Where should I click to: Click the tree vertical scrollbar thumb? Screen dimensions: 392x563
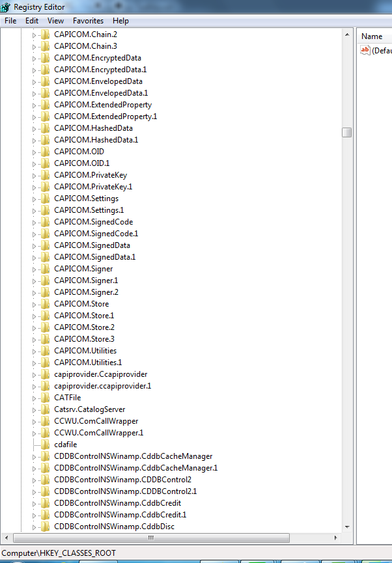346,132
